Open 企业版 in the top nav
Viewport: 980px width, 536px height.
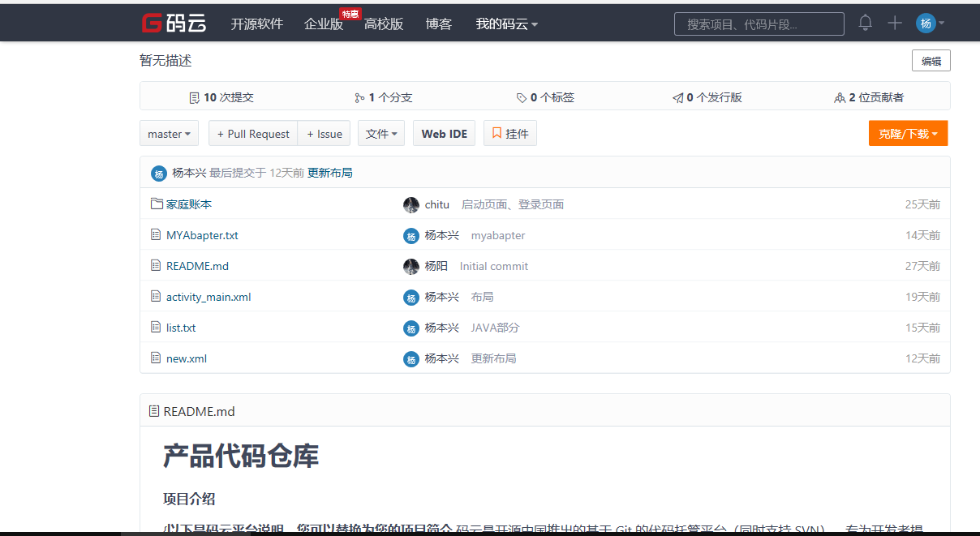tap(324, 24)
